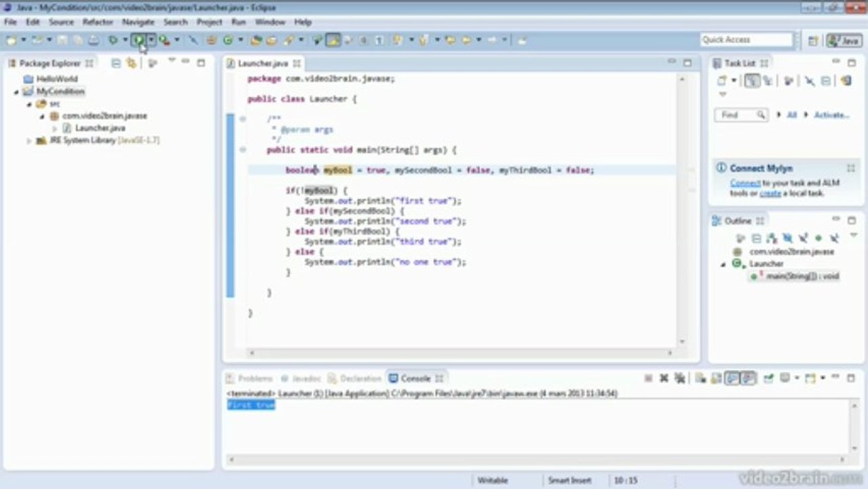Click the New Java Class icon
Screen dimensions: 868x489
click(228, 40)
